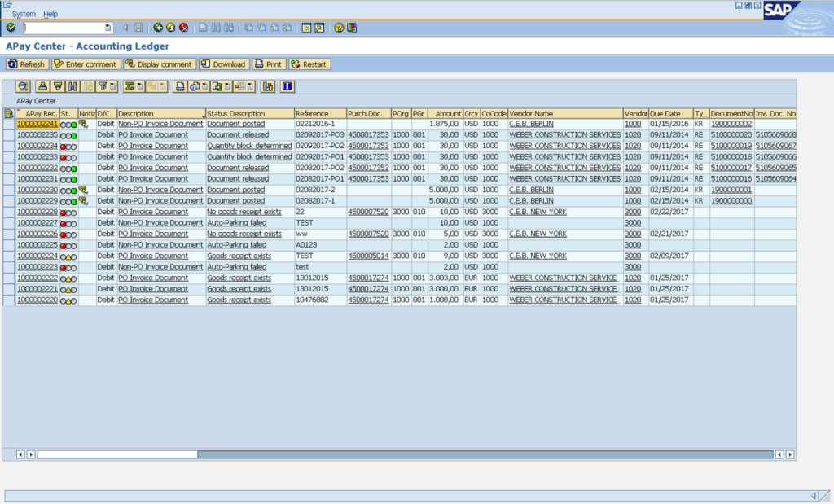The width and height of the screenshot is (834, 504).
Task: Click the green Back arrow icon
Action: click(157, 28)
